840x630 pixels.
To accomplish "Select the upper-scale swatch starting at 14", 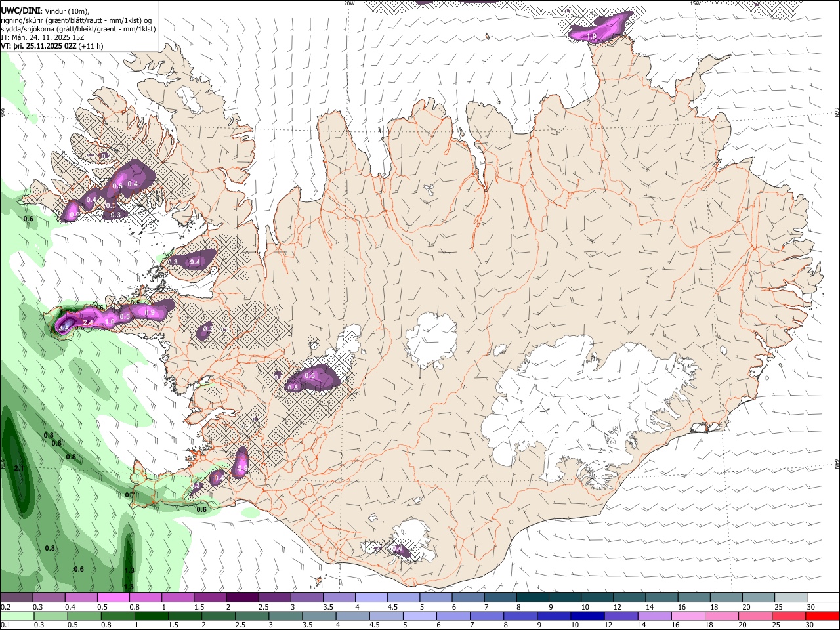I will click(x=662, y=597).
